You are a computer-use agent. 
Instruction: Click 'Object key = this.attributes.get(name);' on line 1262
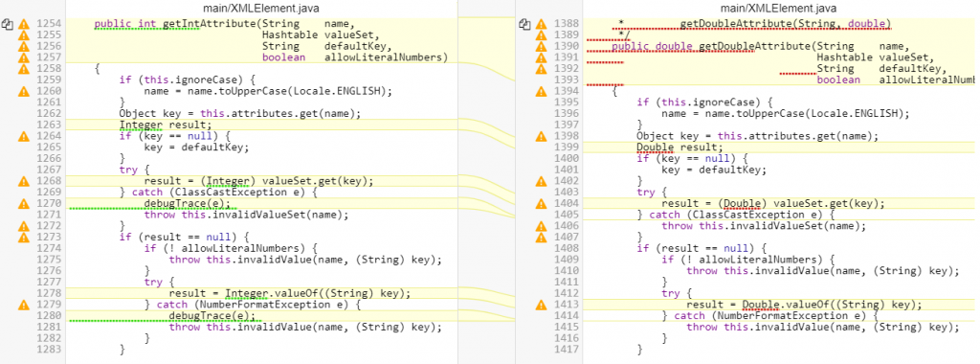[x=240, y=114]
